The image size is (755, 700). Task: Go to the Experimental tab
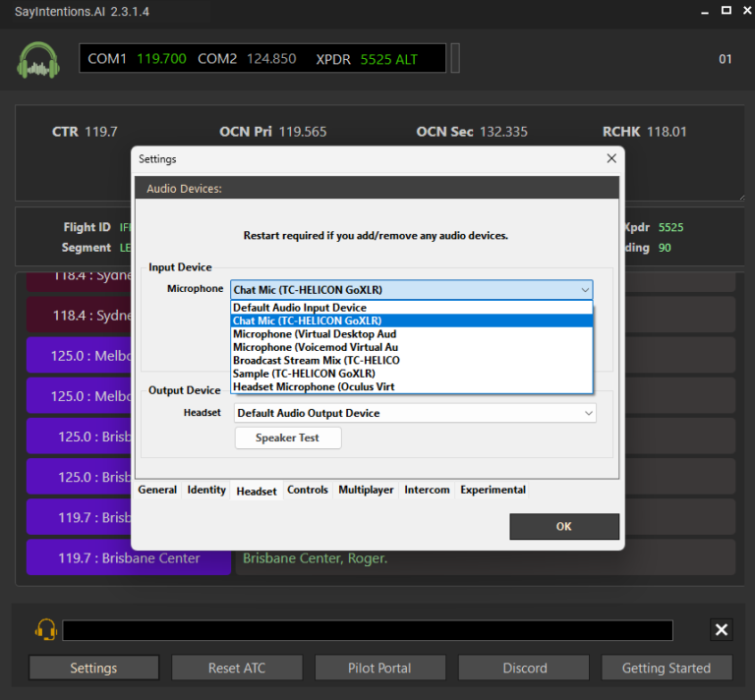[x=493, y=490]
